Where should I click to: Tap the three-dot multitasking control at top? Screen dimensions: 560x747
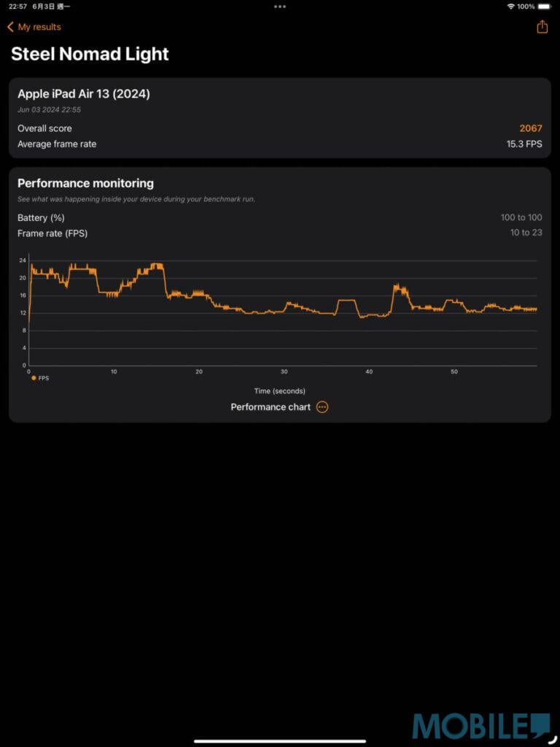point(280,7)
